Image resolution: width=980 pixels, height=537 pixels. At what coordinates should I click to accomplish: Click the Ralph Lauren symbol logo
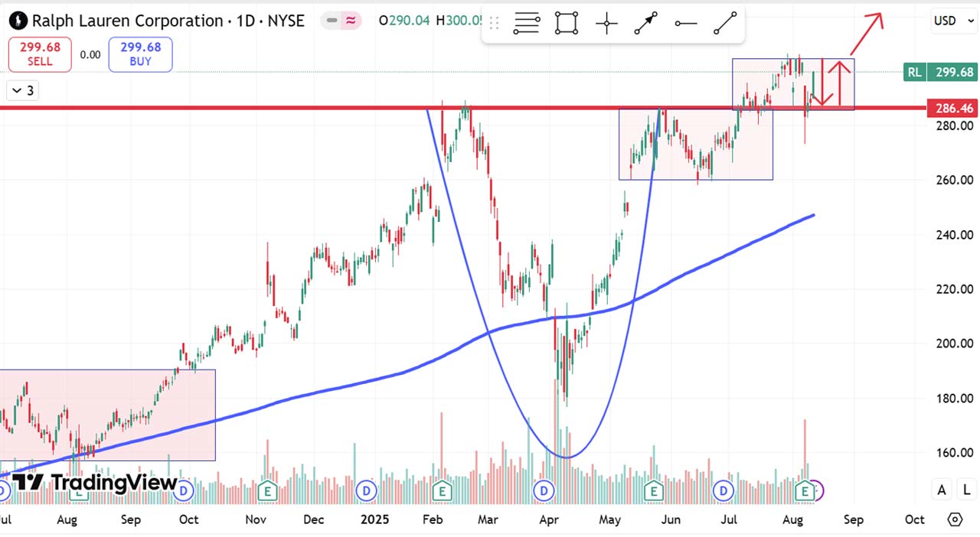(18, 21)
